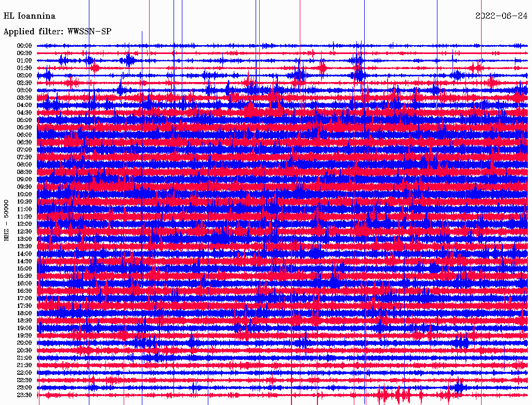Select the 07:30 time label

coord(24,157)
